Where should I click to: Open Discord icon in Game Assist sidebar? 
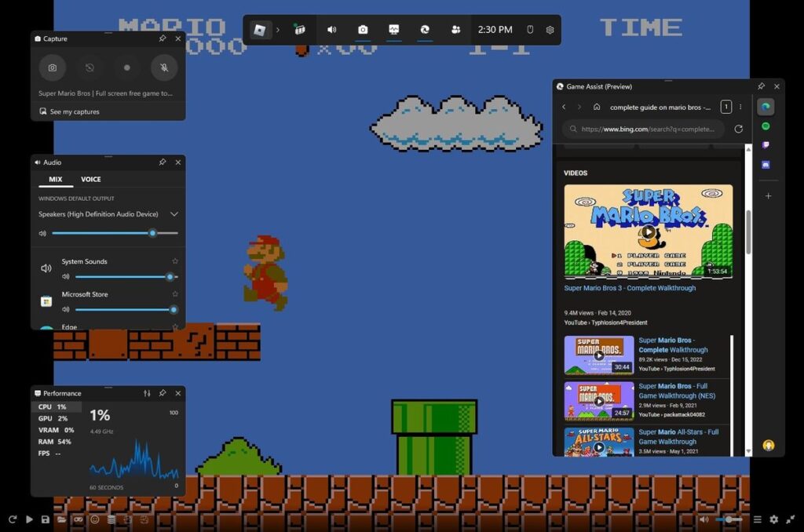click(766, 165)
